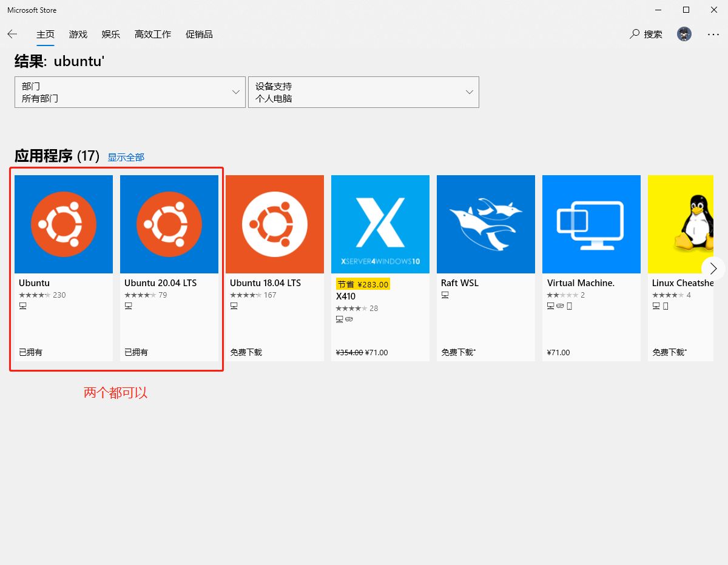This screenshot has width=728, height=565.
Task: Open the See more ellipsis menu
Action: point(713,35)
